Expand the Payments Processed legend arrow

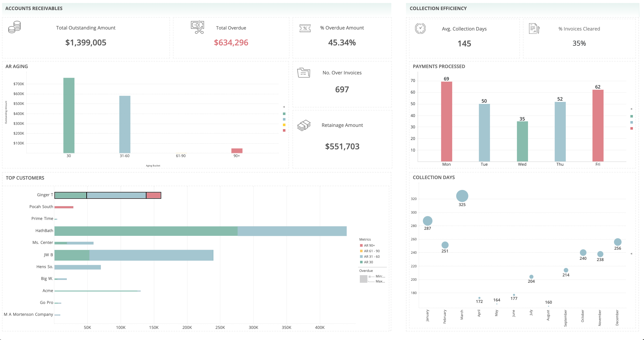pyautogui.click(x=631, y=109)
